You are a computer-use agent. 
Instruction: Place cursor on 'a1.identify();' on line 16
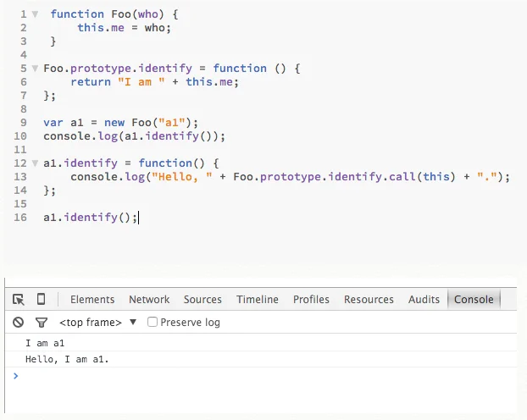coord(91,218)
